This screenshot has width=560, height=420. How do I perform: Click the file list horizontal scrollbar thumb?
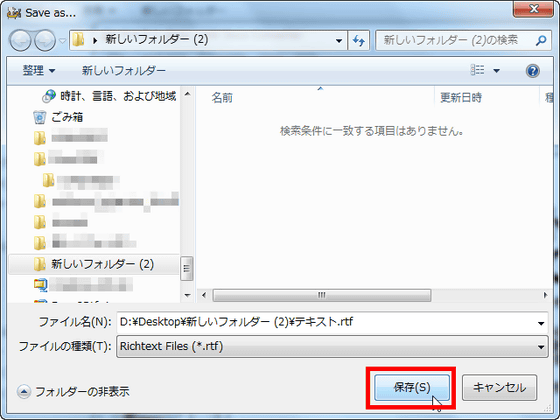(322, 295)
